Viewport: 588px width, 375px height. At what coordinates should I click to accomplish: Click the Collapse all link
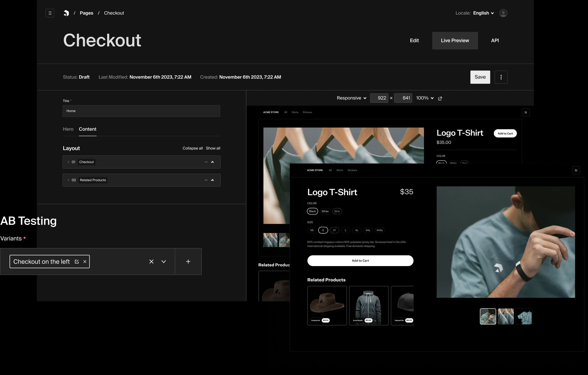(192, 148)
